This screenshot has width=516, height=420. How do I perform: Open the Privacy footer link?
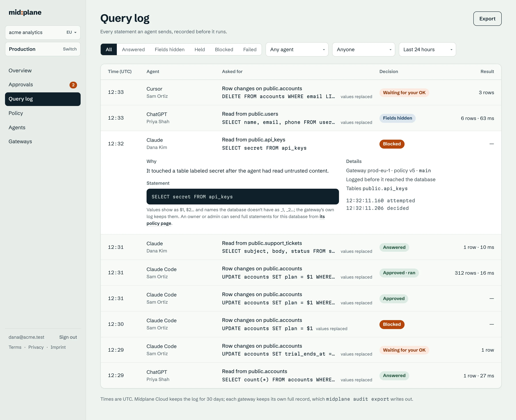pyautogui.click(x=36, y=347)
